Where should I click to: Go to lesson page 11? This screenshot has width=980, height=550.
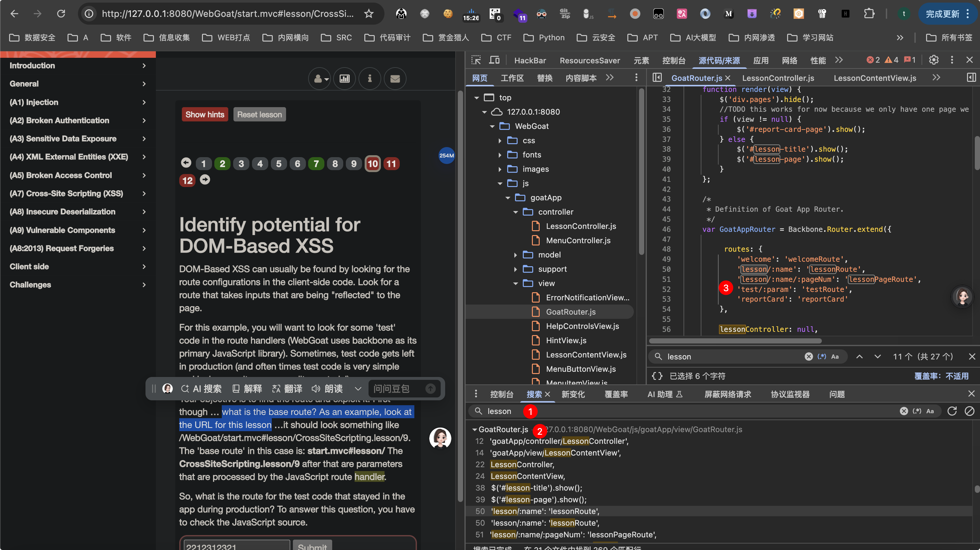391,164
